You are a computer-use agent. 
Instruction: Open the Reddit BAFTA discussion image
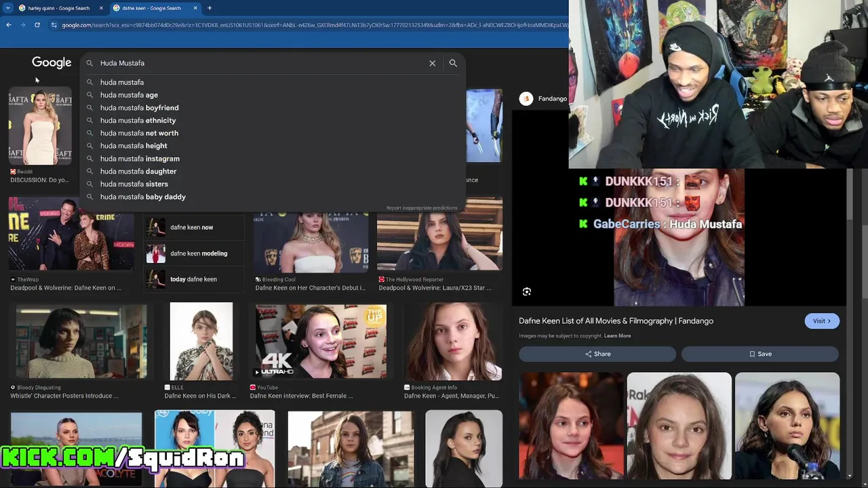point(40,126)
